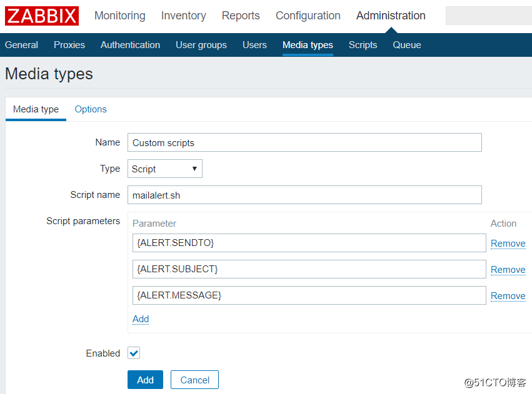Edit the {ALERT.SENDTO} parameter field
Viewport: 532px width, 394px height.
click(309, 243)
